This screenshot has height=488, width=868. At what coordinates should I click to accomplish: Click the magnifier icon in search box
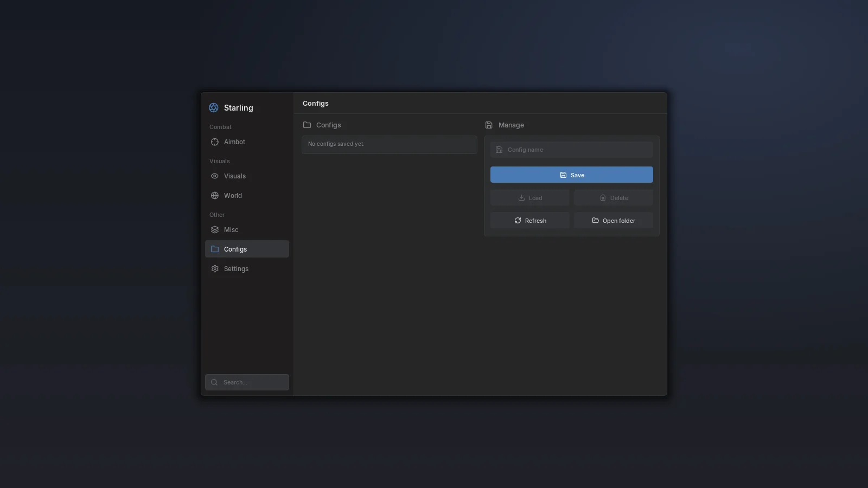pyautogui.click(x=214, y=382)
